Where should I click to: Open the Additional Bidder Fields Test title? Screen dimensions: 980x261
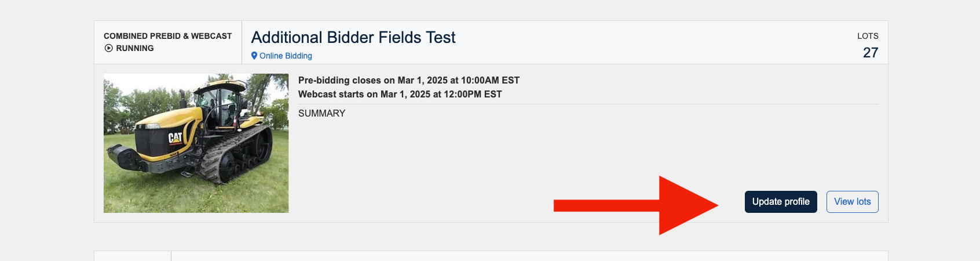(353, 38)
